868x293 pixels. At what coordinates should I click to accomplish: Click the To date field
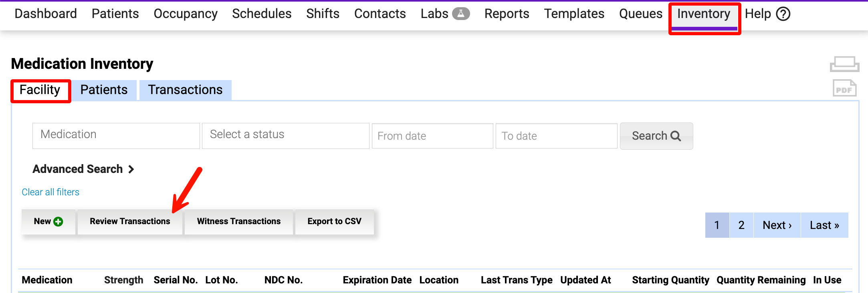[x=556, y=136]
